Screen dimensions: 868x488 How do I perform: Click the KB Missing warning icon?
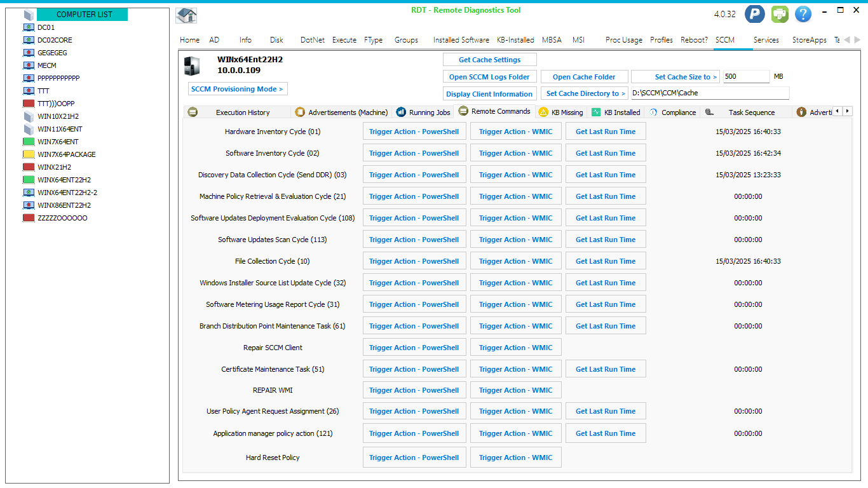(x=543, y=112)
